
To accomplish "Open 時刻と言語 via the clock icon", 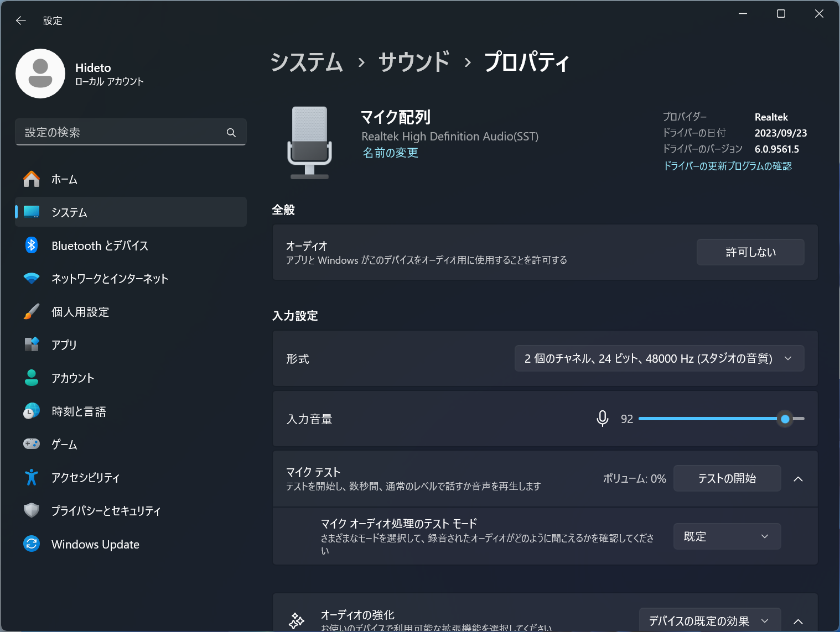I will (x=32, y=411).
